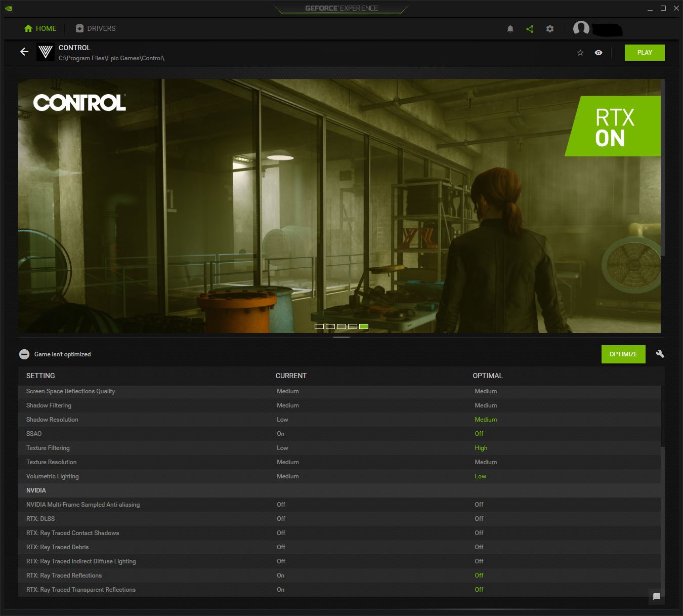Screen dimensions: 683x616
Task: Show the second screenshot in carousel
Action: (x=330, y=326)
